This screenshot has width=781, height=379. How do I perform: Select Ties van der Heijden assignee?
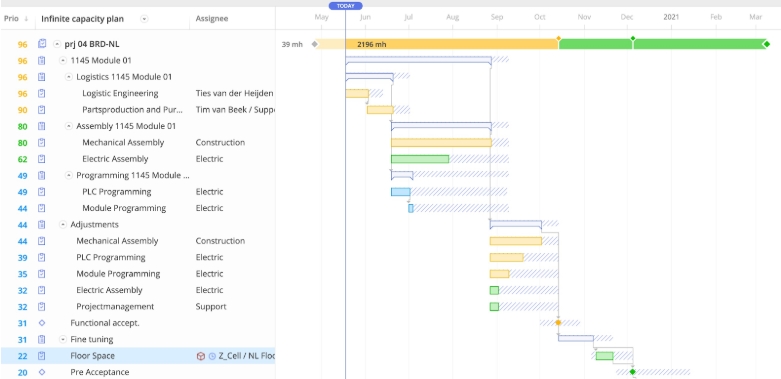(x=235, y=94)
